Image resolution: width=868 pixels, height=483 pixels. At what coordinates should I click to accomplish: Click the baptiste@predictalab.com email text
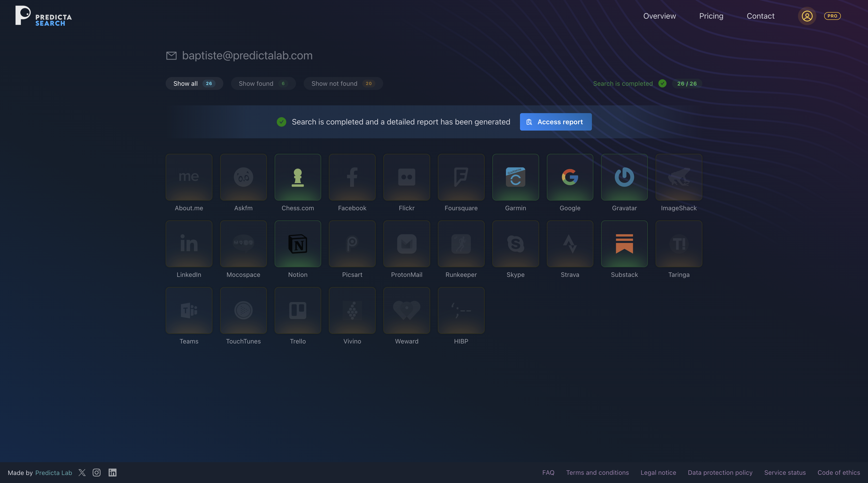(x=247, y=55)
